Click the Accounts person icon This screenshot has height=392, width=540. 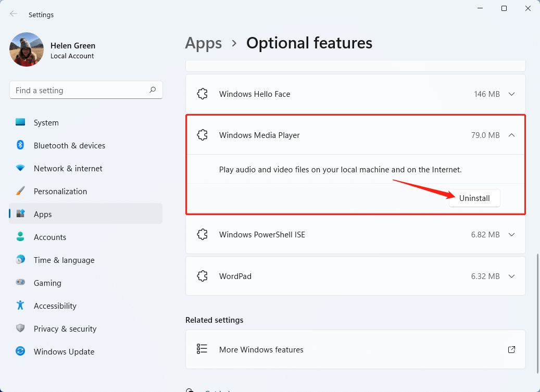coord(20,236)
